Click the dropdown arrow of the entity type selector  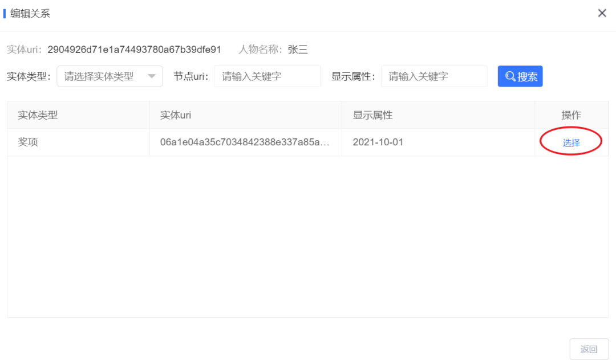tap(151, 76)
